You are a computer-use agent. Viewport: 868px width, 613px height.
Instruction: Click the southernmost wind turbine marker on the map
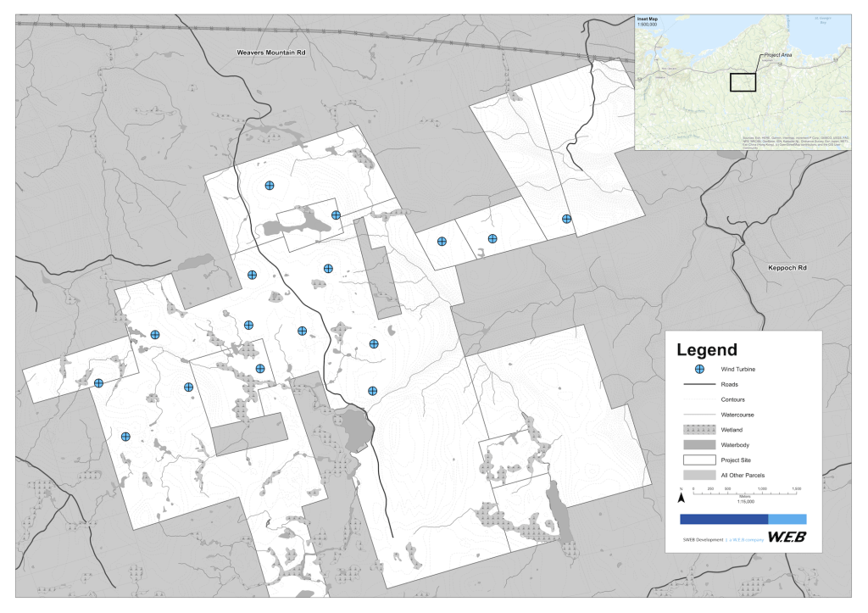point(125,437)
